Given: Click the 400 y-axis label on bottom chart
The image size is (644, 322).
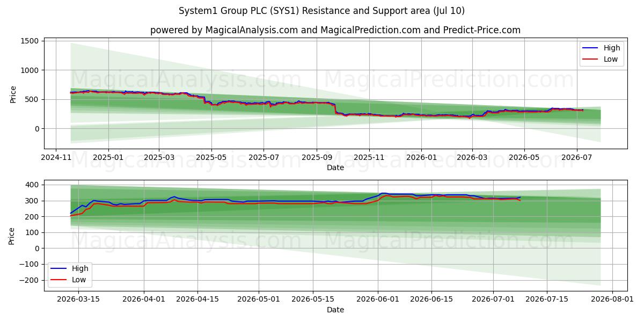Looking at the screenshot, I should [32, 185].
